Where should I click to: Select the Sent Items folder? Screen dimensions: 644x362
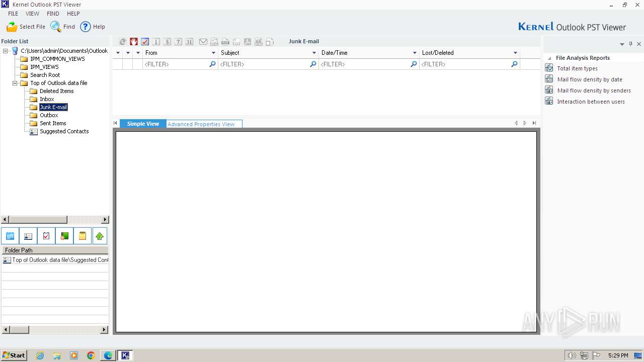pos(53,123)
